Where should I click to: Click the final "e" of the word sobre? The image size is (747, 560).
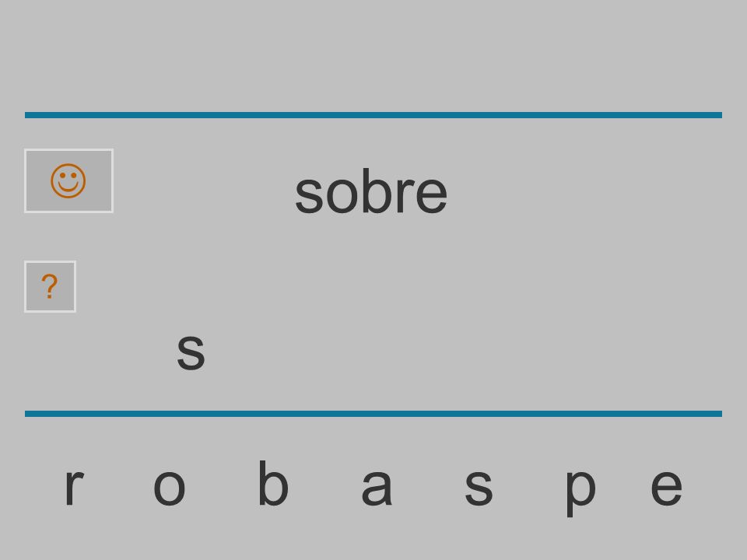coord(432,195)
